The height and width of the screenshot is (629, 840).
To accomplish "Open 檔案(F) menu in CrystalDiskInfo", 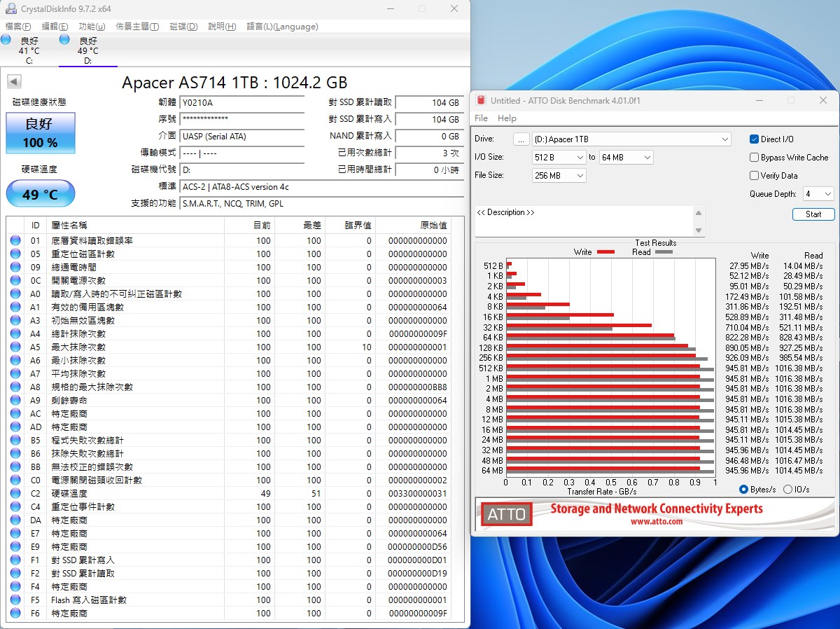I will coord(18,27).
